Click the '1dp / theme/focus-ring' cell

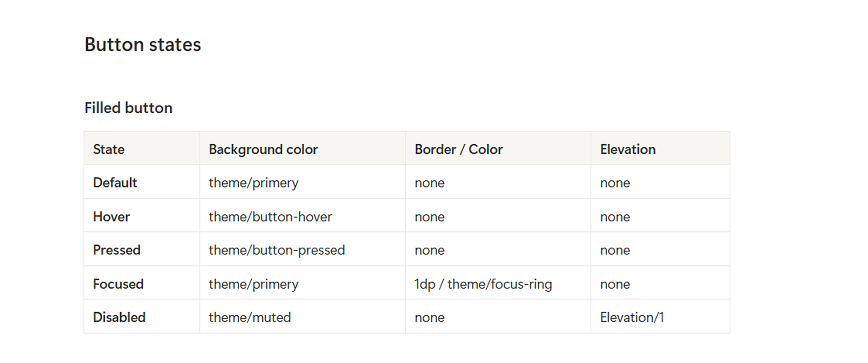click(x=483, y=284)
